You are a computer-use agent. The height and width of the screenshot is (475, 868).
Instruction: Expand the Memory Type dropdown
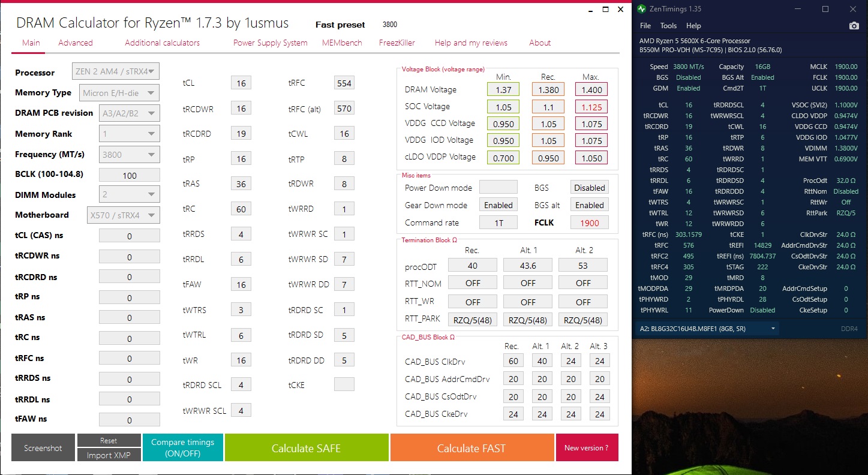[119, 93]
